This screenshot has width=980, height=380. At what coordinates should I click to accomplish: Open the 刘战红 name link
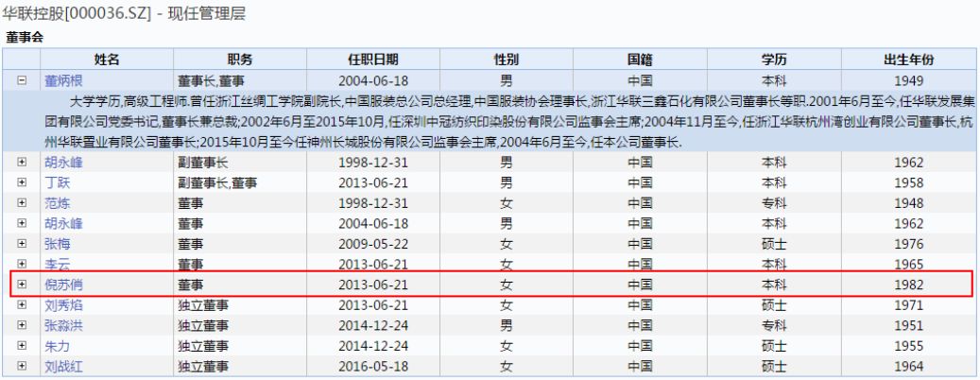[63, 366]
